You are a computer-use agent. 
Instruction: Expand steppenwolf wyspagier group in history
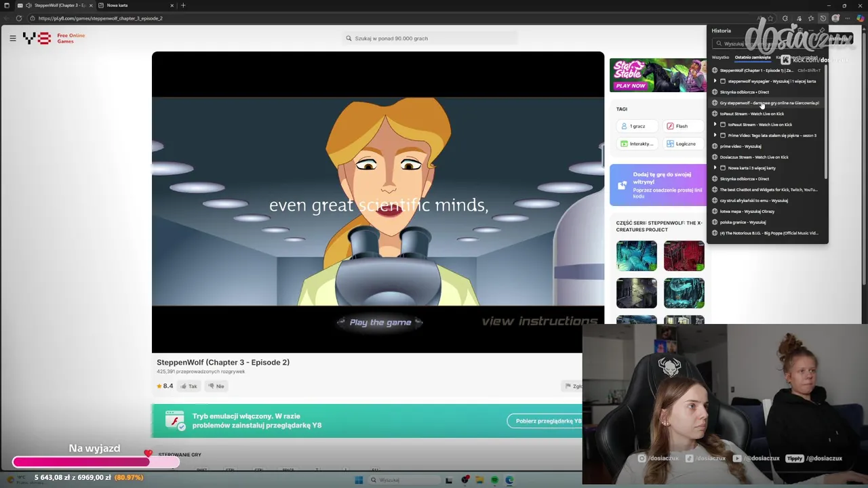click(x=714, y=81)
